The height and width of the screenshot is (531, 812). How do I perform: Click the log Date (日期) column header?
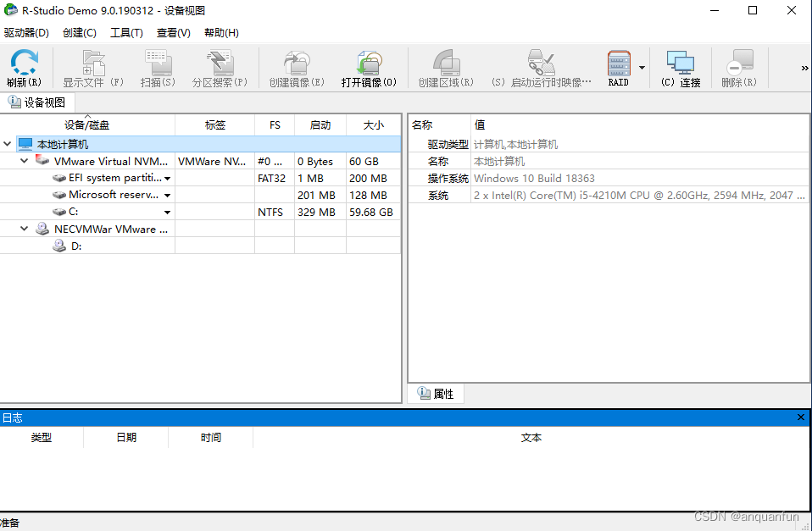125,437
